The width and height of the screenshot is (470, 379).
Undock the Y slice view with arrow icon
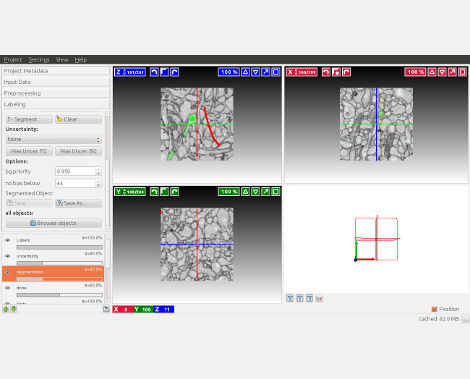[x=266, y=192]
